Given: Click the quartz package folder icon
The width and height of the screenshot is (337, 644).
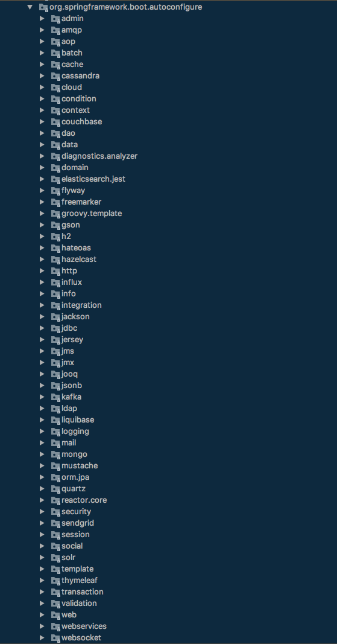Looking at the screenshot, I should pos(55,489).
